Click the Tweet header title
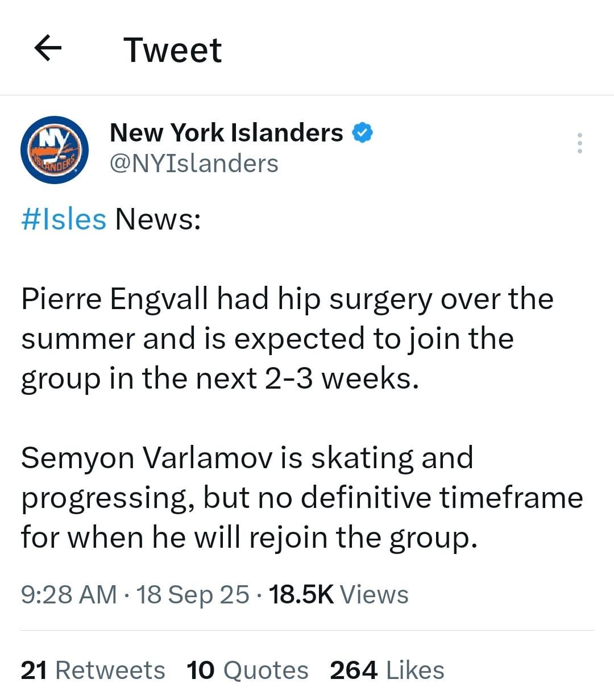Screen dimensions: 614x700 pos(172,50)
